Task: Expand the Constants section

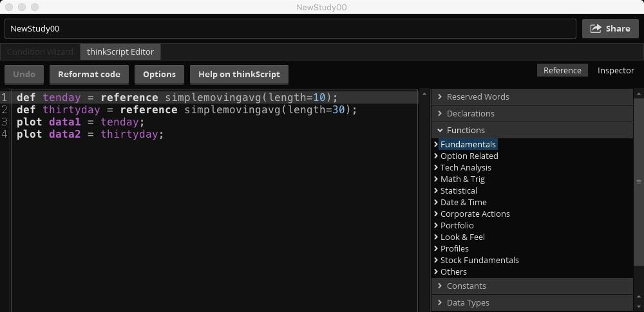Action: coord(532,286)
